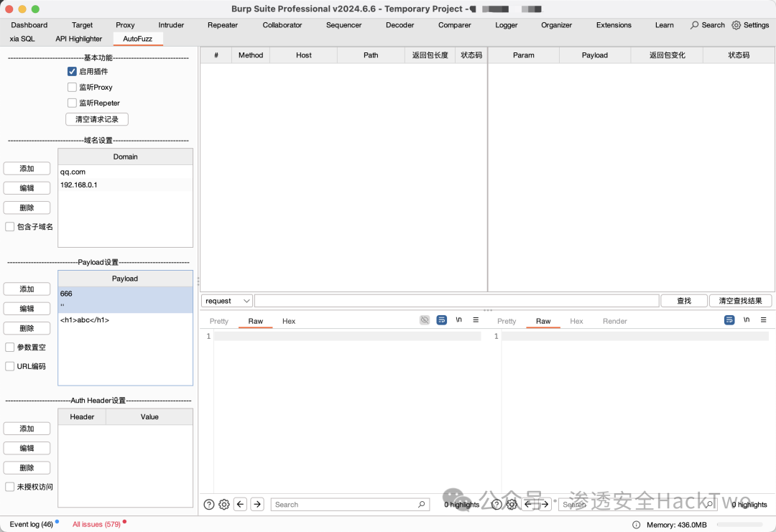Open All issues (579) in status bar

click(96, 524)
